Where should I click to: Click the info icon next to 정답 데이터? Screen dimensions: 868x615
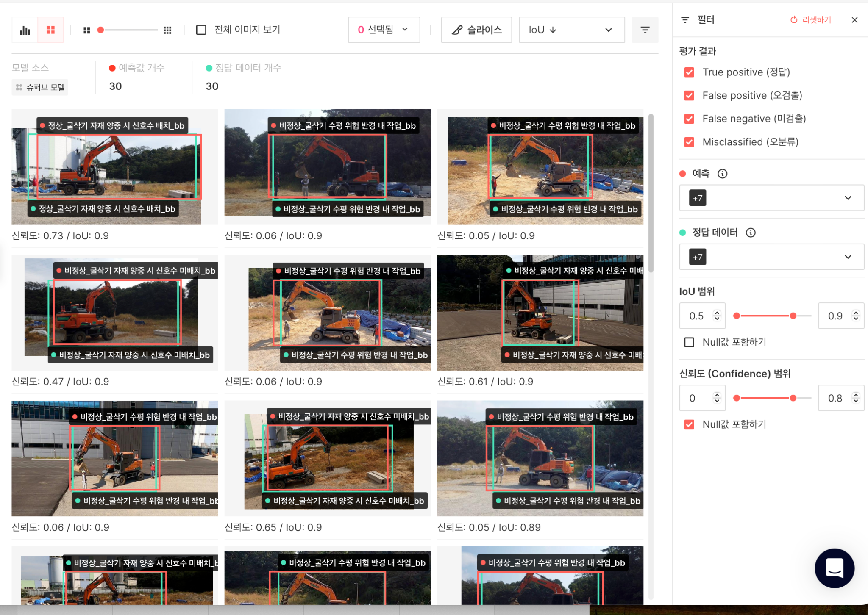pyautogui.click(x=751, y=233)
